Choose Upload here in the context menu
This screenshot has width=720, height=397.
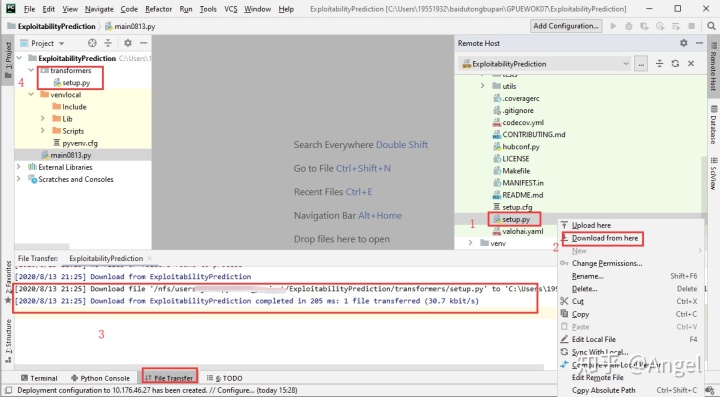591,225
